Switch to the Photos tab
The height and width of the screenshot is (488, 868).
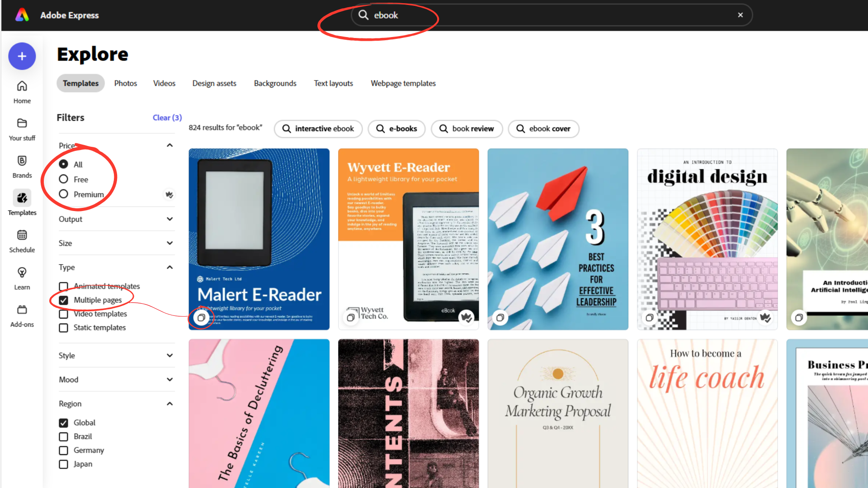coord(125,83)
